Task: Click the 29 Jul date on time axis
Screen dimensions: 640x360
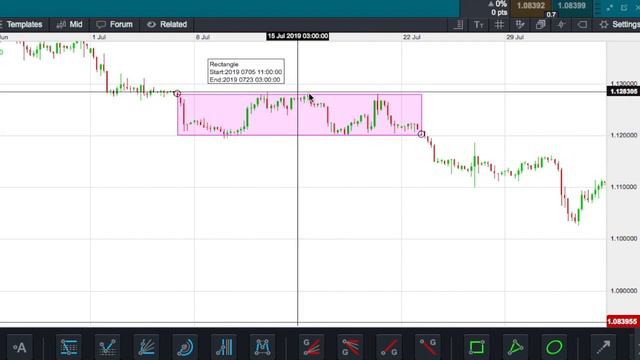Action: [515, 37]
